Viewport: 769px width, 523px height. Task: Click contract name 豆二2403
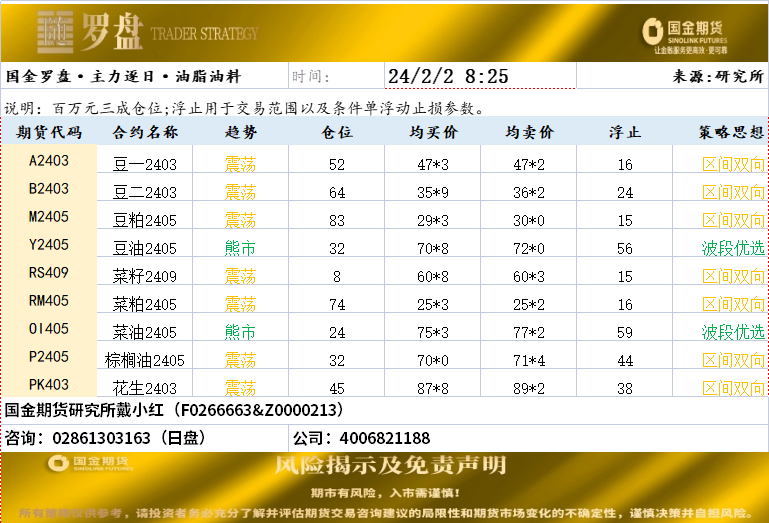145,192
